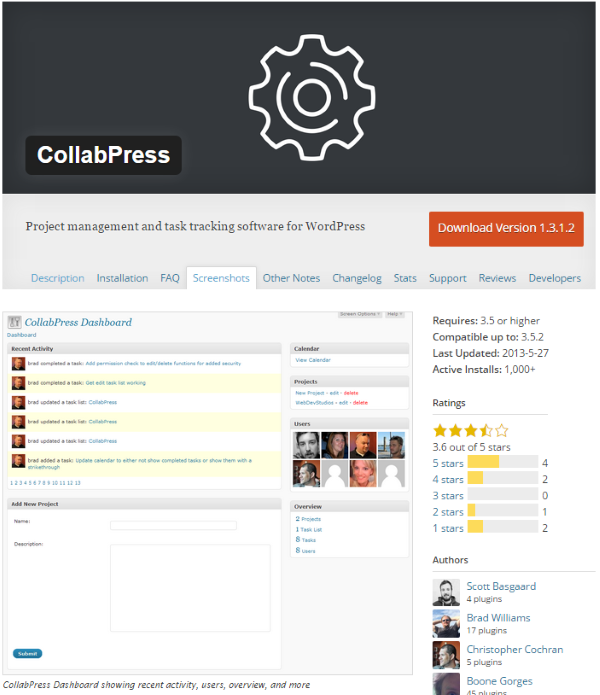This screenshot has height=695, width=600.
Task: Click '17 plugins' under Brad Williams
Action: pos(487,630)
